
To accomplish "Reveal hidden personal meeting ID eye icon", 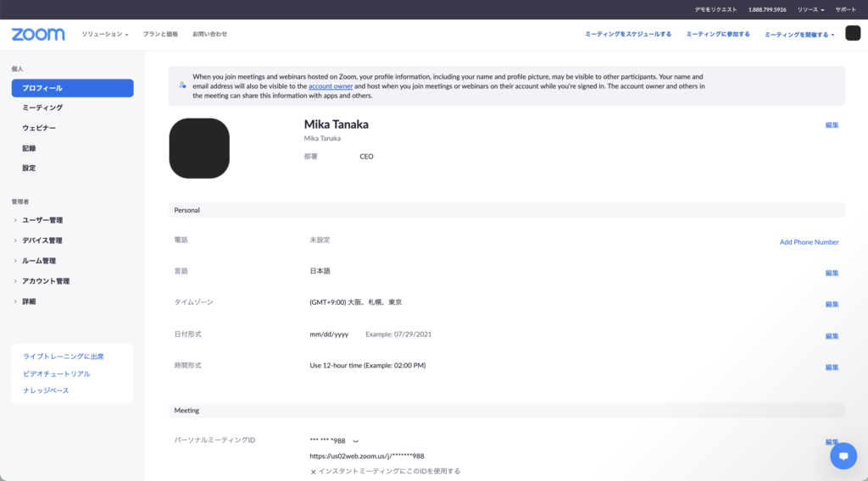I will pos(356,440).
